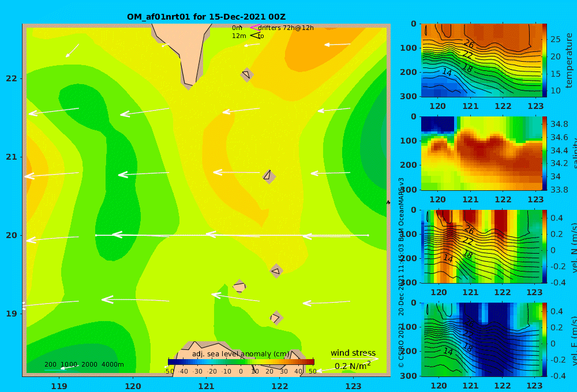The width and height of the screenshot is (577, 392).
Task: Click the island marker near 19.3N 121.4E
Action: [x=239, y=287]
